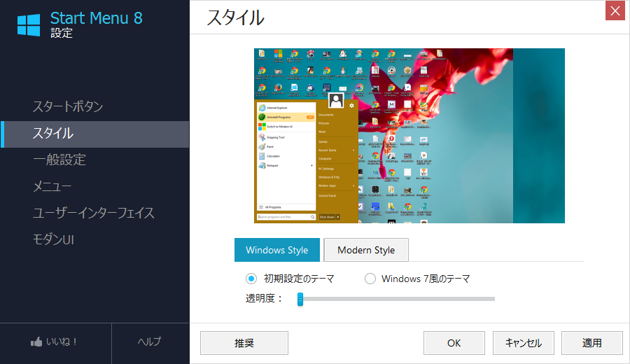Click the スタイル page heading text
Viewport: 630px width, 364px height.
coord(235,17)
